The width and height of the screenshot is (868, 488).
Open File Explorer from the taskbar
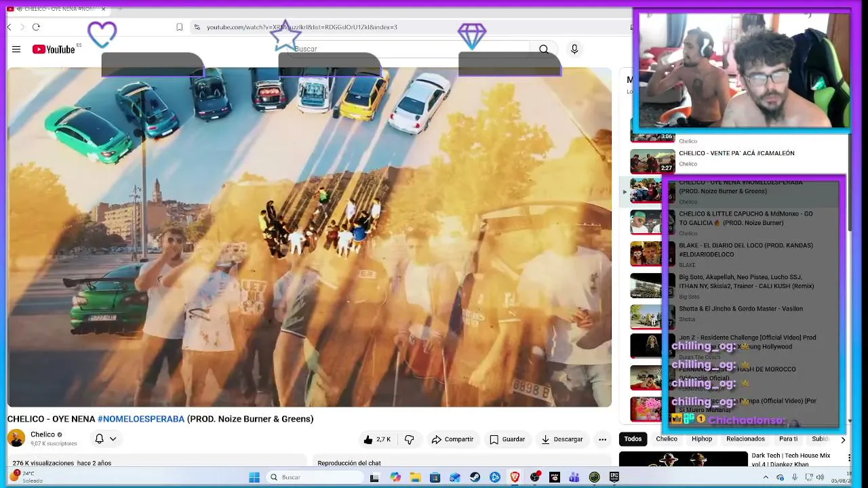415,477
